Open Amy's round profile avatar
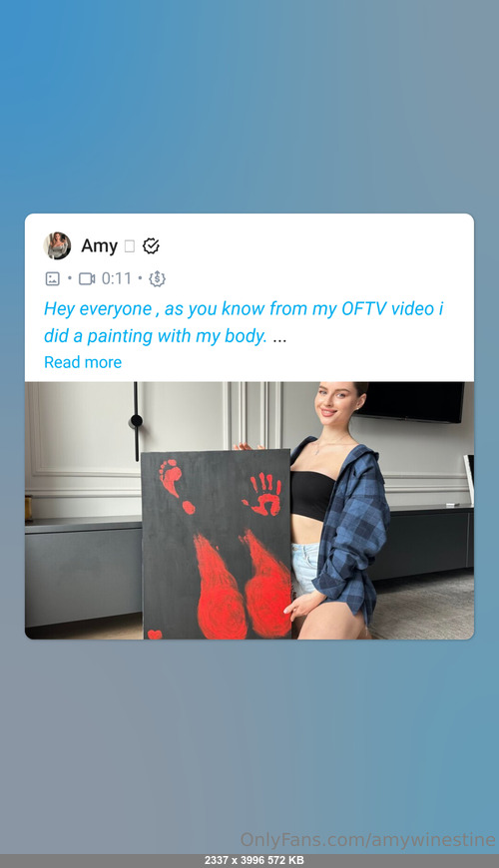This screenshot has width=499, height=868. click(x=57, y=245)
